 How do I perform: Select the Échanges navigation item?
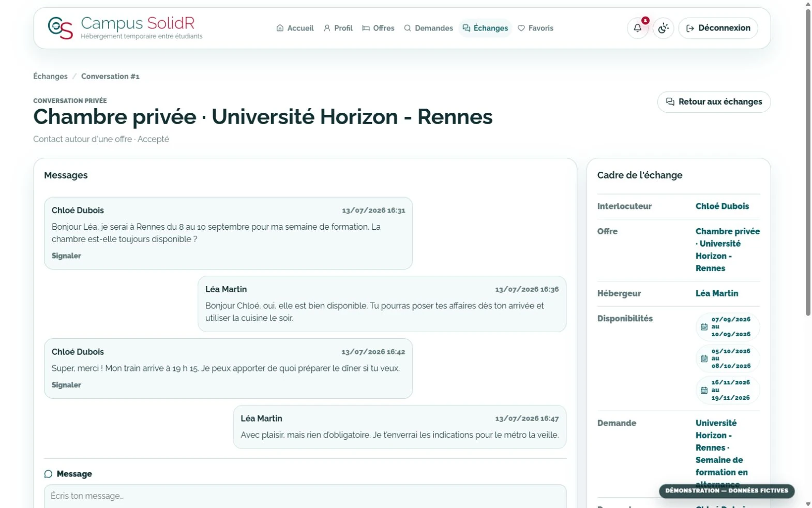pyautogui.click(x=485, y=28)
